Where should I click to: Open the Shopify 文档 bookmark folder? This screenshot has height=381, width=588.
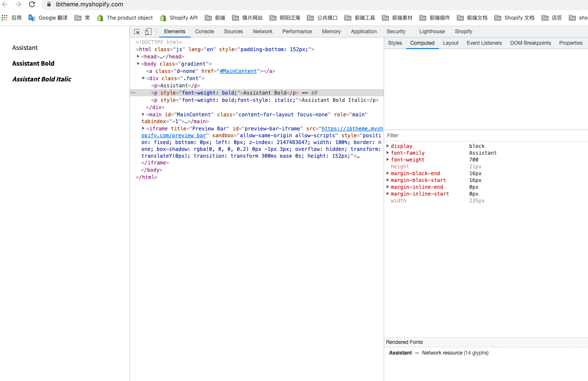pyautogui.click(x=514, y=18)
